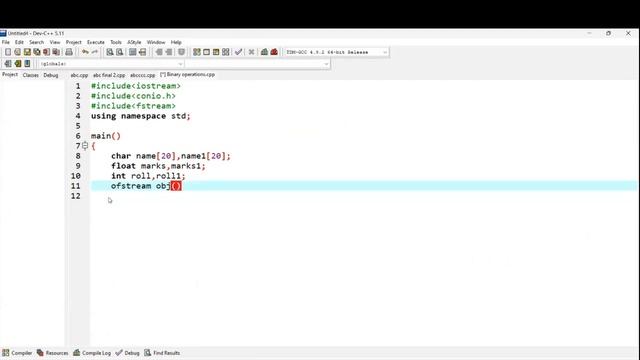Minimize the Dev-C++ window
Image resolution: width=640 pixels, height=360 pixels.
(x=589, y=33)
